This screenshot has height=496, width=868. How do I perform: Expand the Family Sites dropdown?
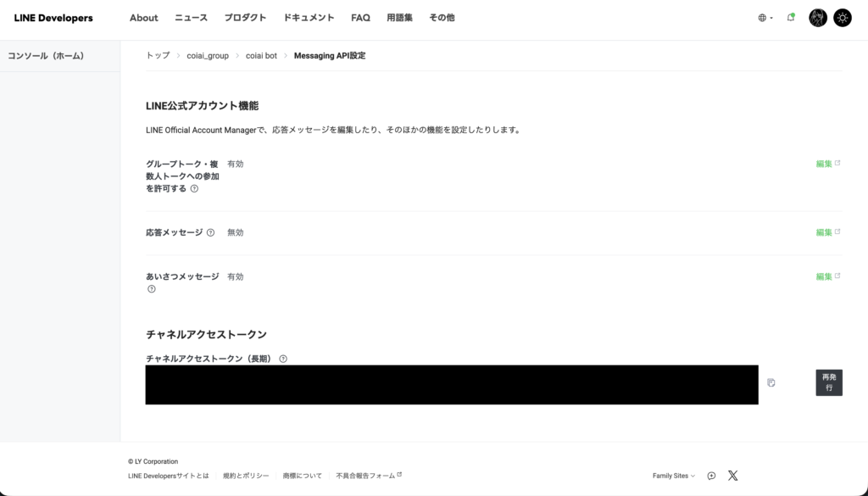[x=673, y=476]
